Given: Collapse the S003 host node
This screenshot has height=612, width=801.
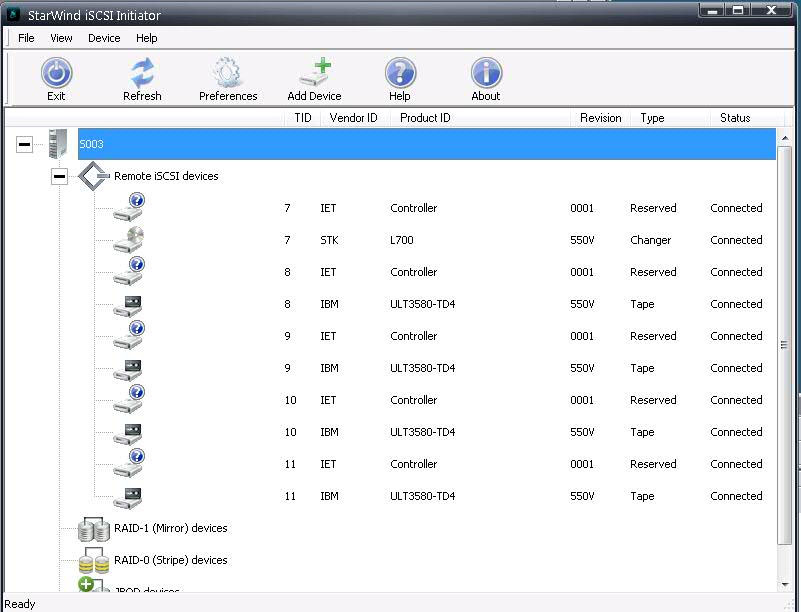Looking at the screenshot, I should [x=24, y=144].
